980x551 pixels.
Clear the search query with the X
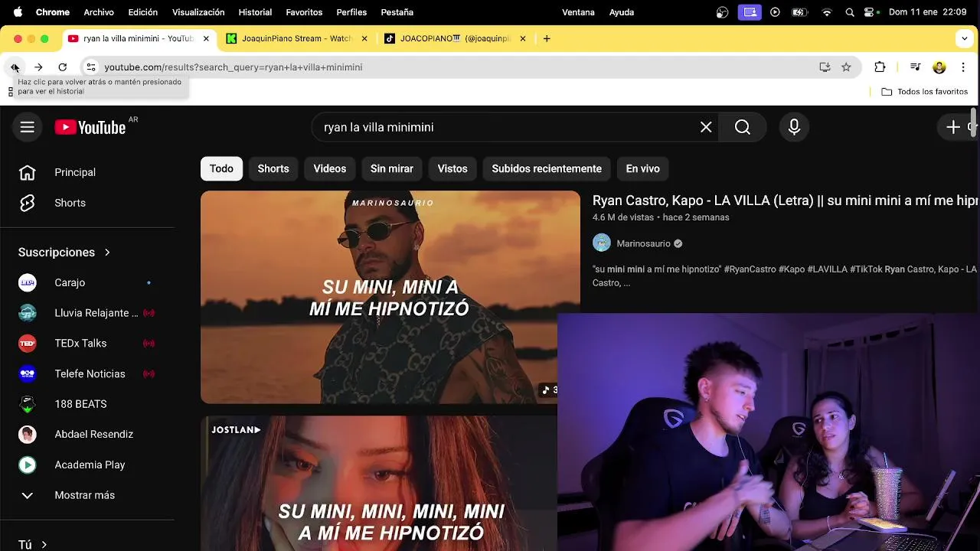click(x=706, y=127)
